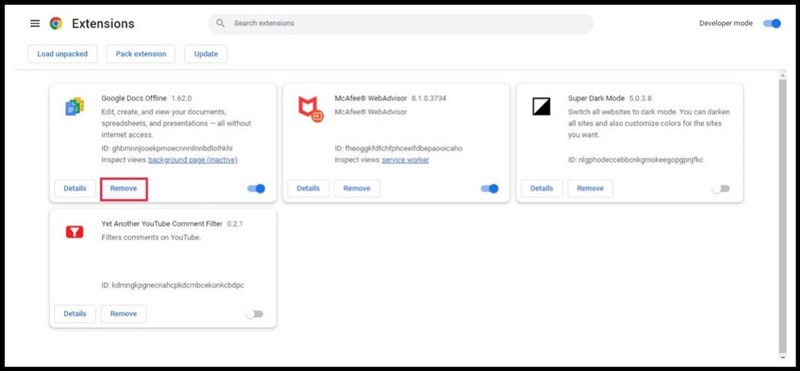Click Pack extension button
The width and height of the screenshot is (800, 371).
(x=141, y=54)
